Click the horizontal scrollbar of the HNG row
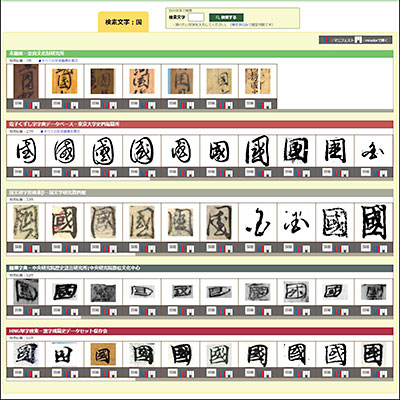The image size is (400, 400). [71, 379]
